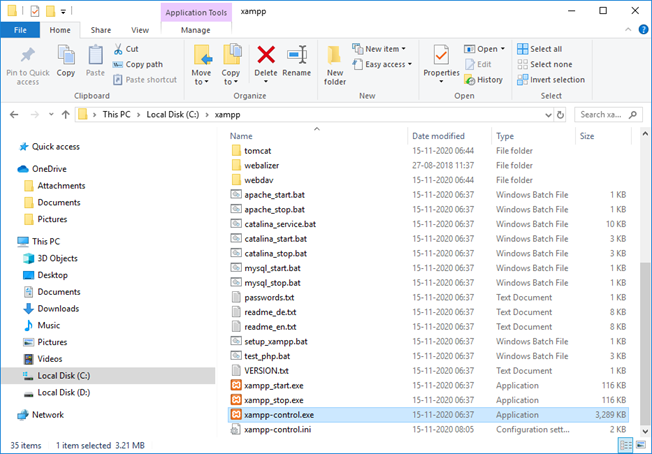
Task: Switch to large icons view in status bar
Action: (x=641, y=445)
